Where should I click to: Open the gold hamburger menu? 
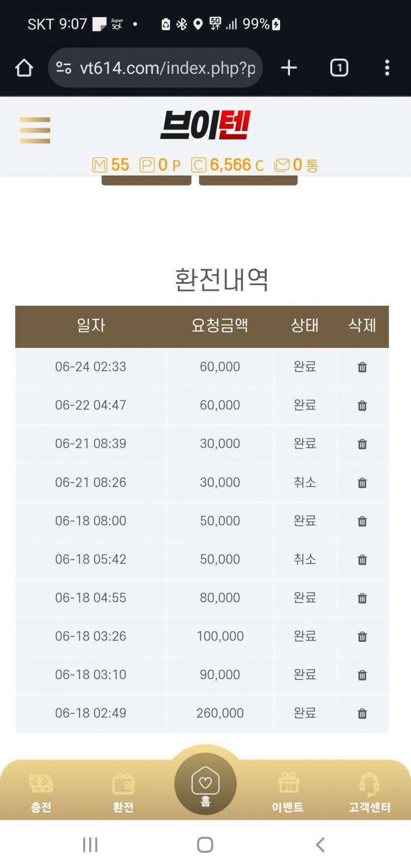(x=35, y=130)
